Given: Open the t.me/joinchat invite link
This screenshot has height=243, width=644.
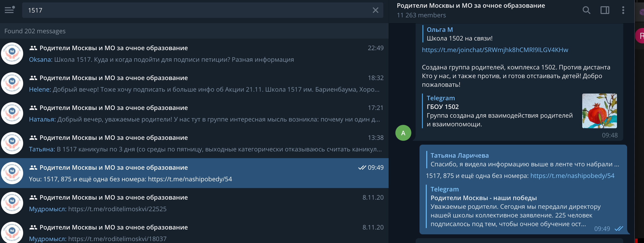Looking at the screenshot, I should tap(495, 50).
